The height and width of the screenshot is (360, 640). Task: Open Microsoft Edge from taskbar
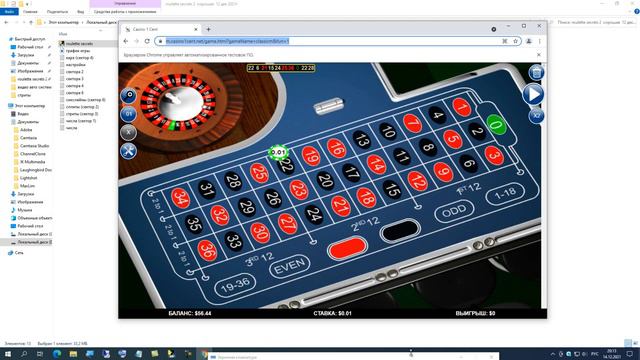click(x=57, y=354)
